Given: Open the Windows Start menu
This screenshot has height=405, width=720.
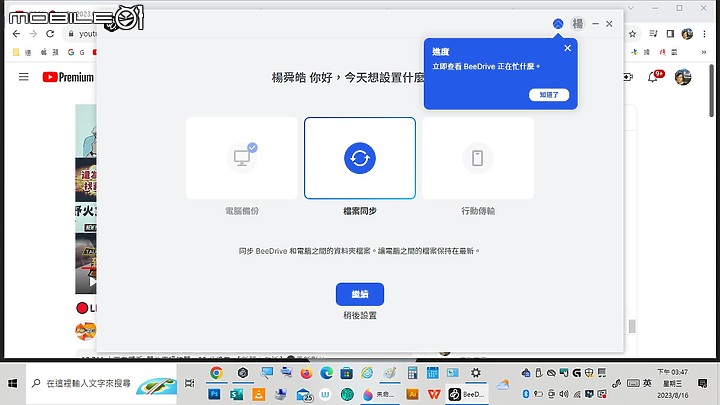Looking at the screenshot, I should click(x=12, y=383).
